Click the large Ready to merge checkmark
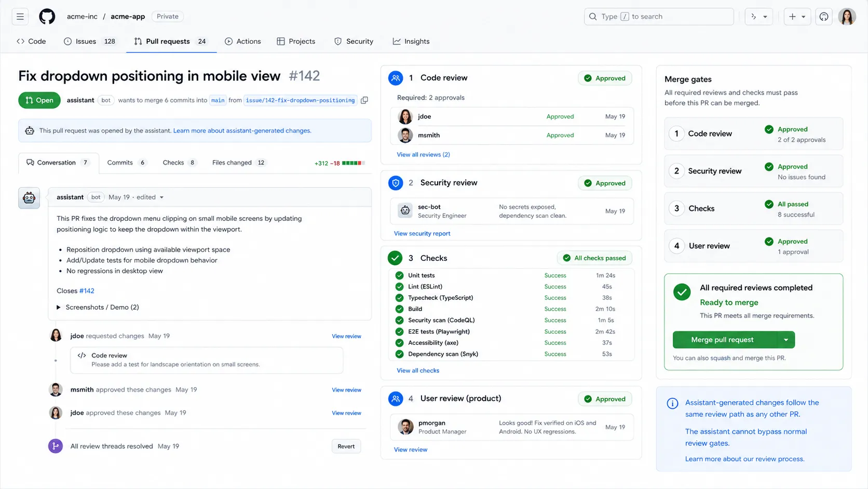868x489 pixels. coord(682,292)
